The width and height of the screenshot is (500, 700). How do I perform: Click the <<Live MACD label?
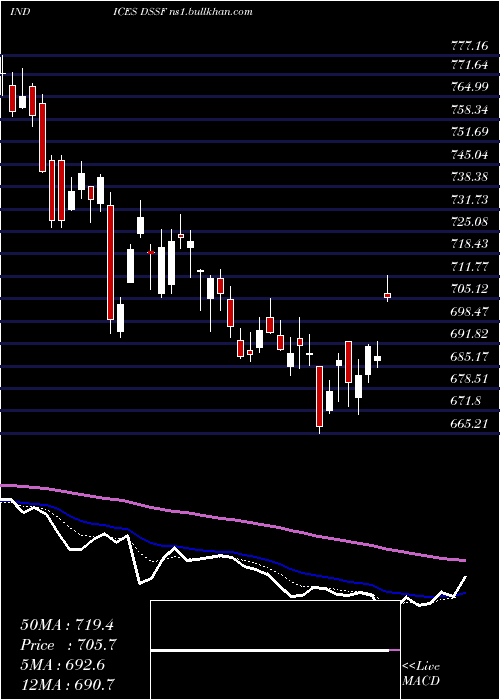pos(421,674)
